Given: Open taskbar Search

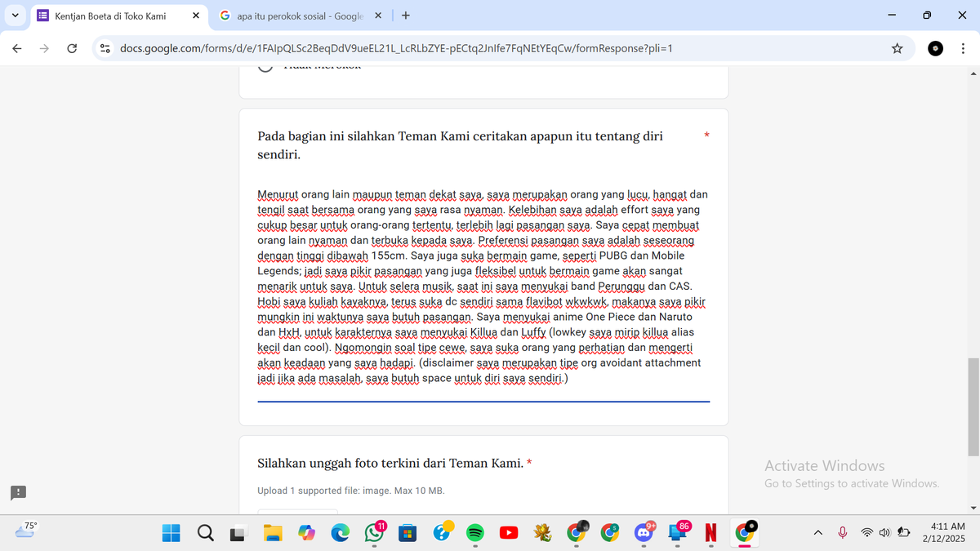Looking at the screenshot, I should (x=205, y=532).
